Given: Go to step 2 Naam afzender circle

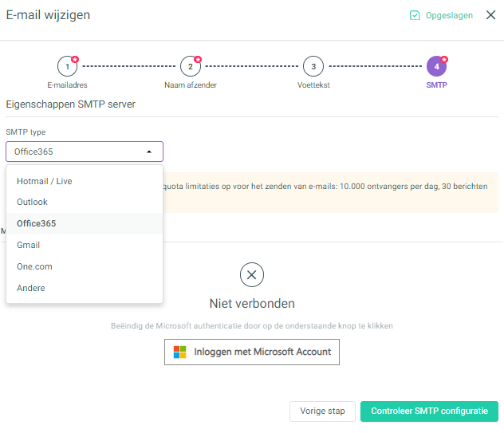Looking at the screenshot, I should [x=191, y=66].
